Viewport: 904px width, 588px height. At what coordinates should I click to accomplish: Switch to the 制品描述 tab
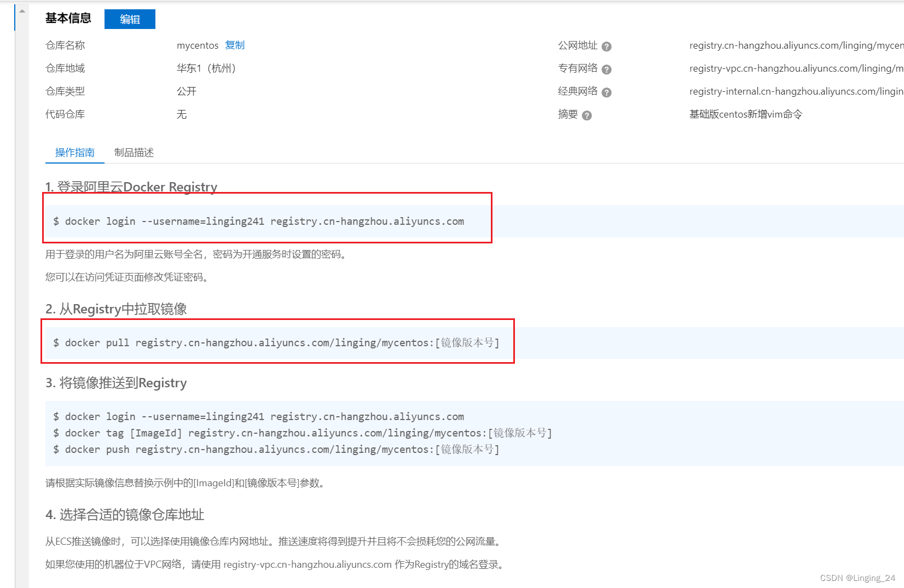134,153
